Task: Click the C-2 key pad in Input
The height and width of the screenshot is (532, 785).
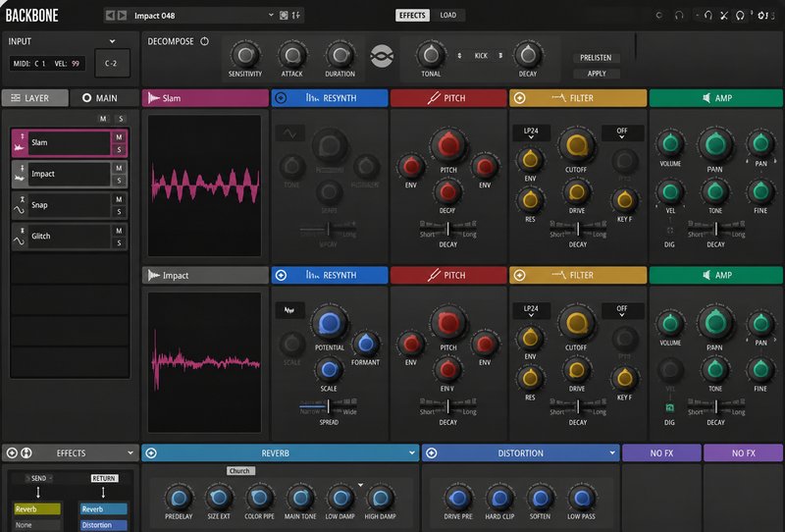Action: point(112,63)
